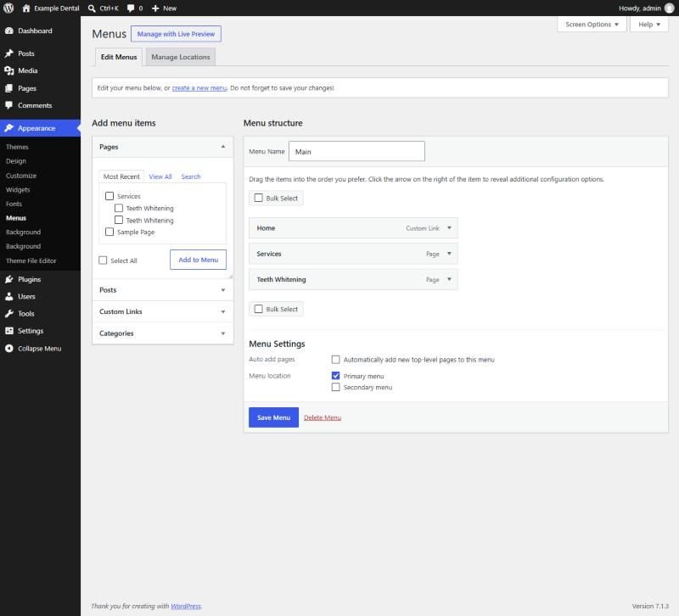
Task: Enable automatically add new top-level pages
Action: coord(335,359)
